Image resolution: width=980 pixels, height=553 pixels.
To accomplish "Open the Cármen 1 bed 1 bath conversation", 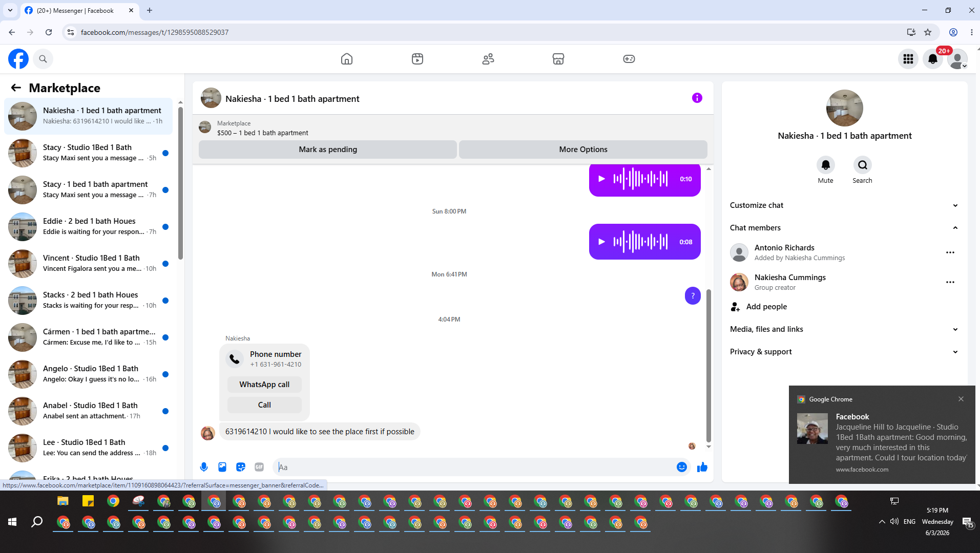I will 89,337.
